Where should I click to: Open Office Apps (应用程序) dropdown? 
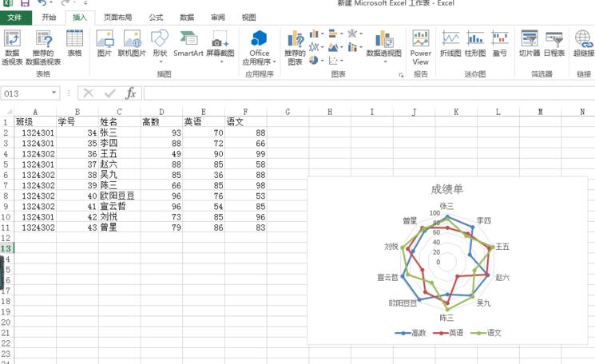pos(260,47)
